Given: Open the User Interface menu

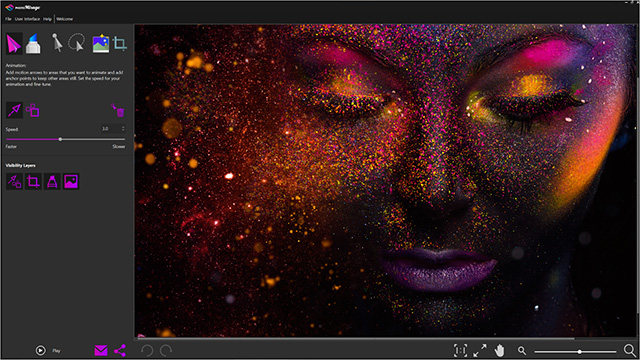Looking at the screenshot, I should click(27, 19).
